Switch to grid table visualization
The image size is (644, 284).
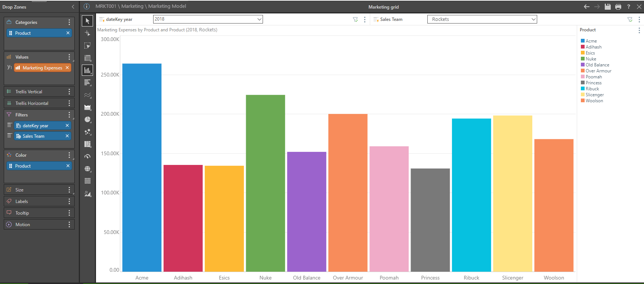87,58
